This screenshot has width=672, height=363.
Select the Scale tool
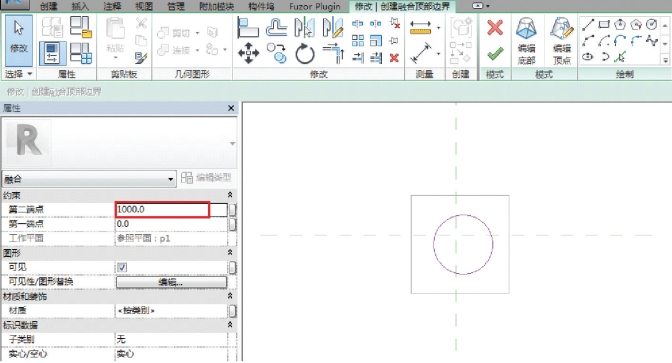click(x=375, y=41)
